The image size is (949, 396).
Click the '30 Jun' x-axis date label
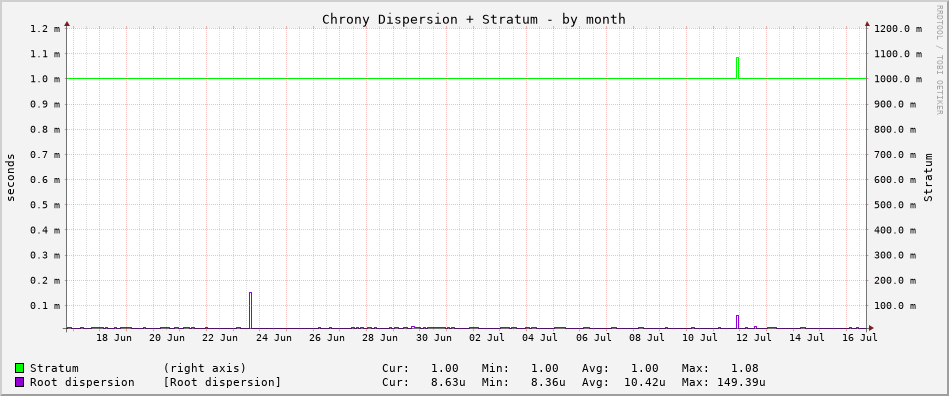pyautogui.click(x=434, y=338)
